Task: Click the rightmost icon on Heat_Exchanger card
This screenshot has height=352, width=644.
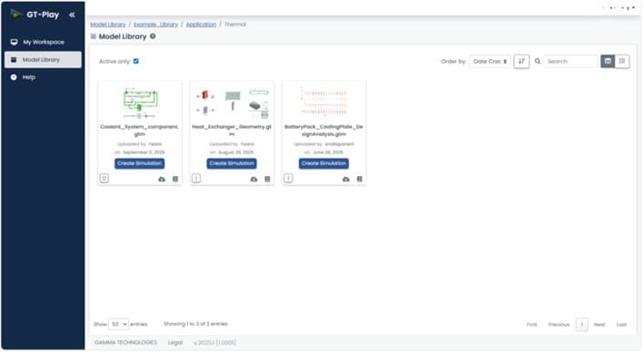Action: pyautogui.click(x=267, y=180)
